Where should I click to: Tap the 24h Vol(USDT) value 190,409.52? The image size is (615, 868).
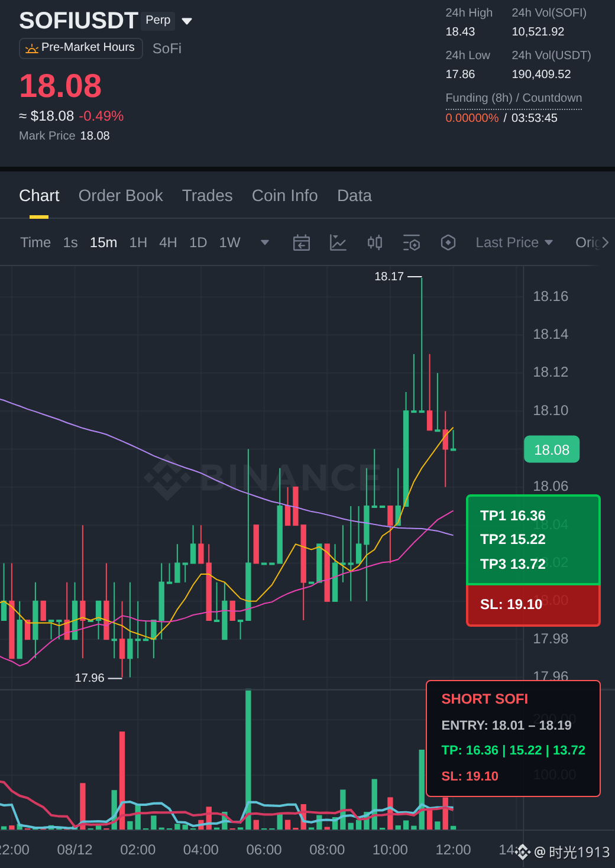tap(541, 74)
